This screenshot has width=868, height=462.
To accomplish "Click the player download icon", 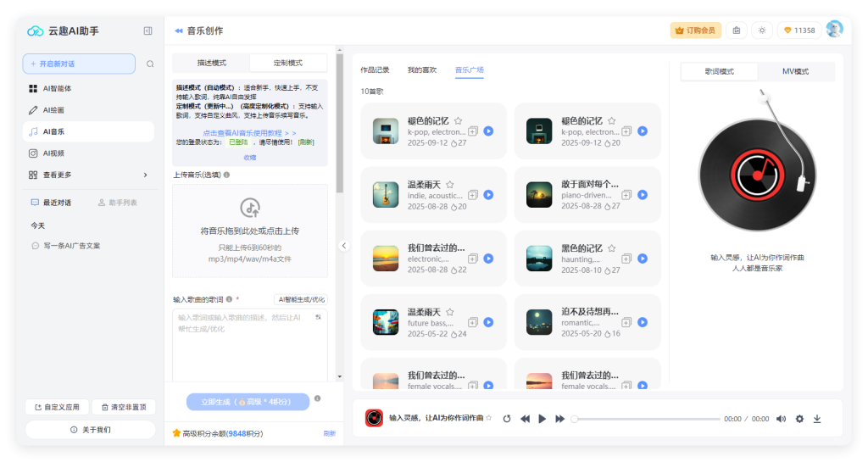I will [x=817, y=419].
